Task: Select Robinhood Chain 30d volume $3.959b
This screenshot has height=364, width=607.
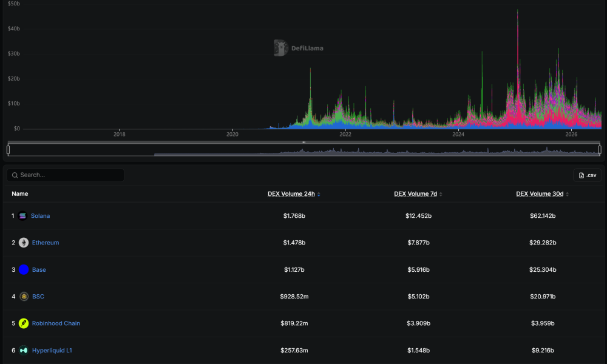Action: [x=543, y=323]
